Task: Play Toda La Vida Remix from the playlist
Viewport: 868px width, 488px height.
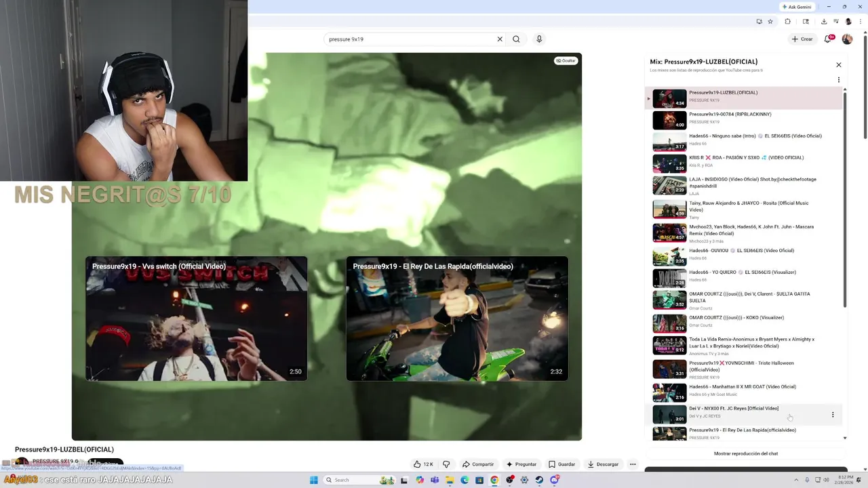Action: (743, 346)
